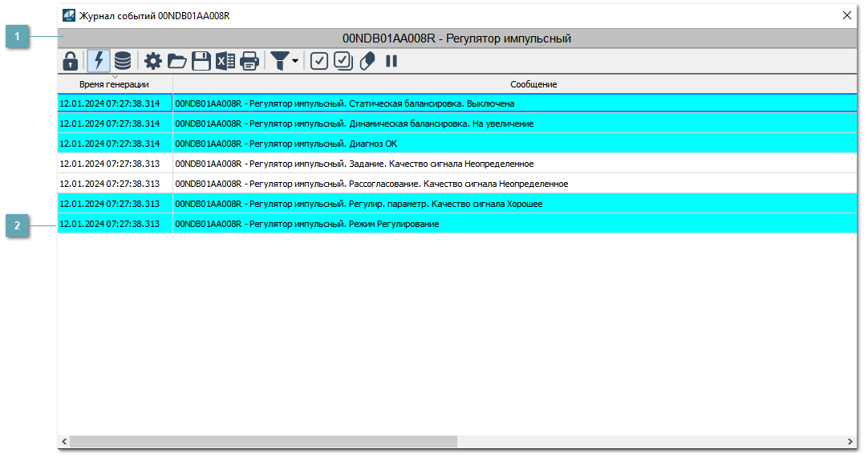Save the journal with the floppy disk icon
Image resolution: width=868 pixels, height=458 pixels.
coord(201,61)
